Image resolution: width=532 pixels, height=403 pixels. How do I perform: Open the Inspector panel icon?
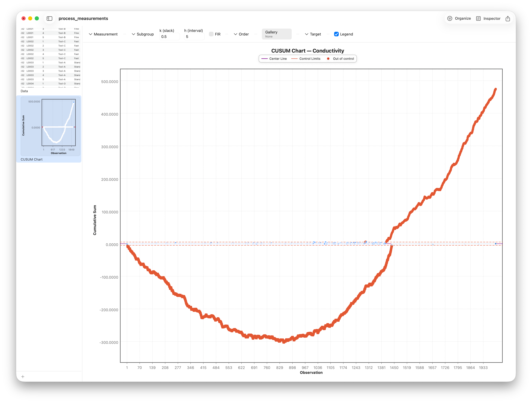pos(478,19)
